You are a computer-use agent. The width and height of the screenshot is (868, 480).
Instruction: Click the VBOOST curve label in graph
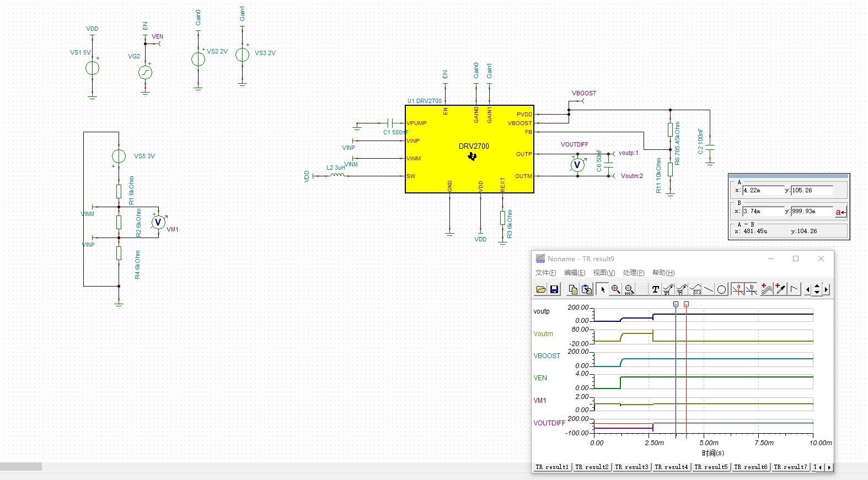pyautogui.click(x=546, y=356)
